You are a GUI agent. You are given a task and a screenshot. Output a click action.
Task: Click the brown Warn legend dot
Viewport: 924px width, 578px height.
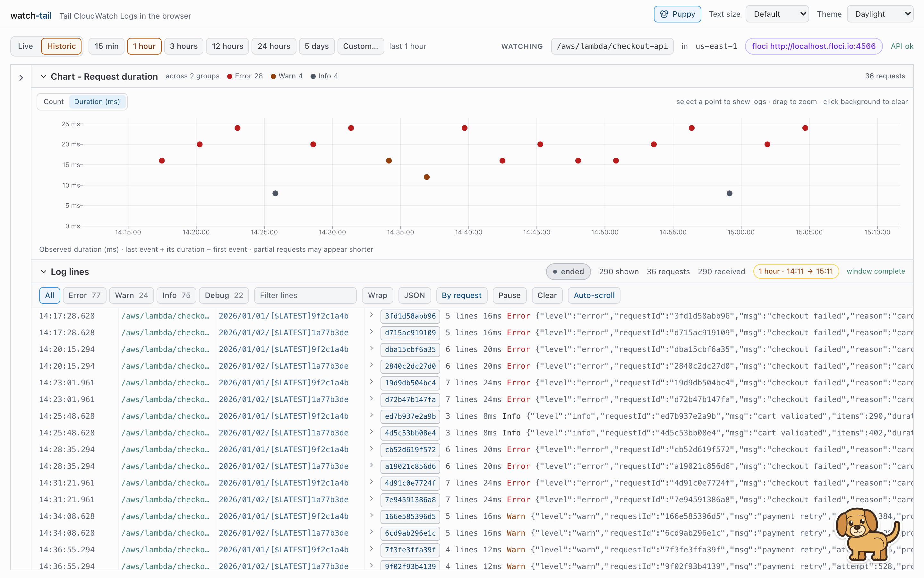[273, 76]
